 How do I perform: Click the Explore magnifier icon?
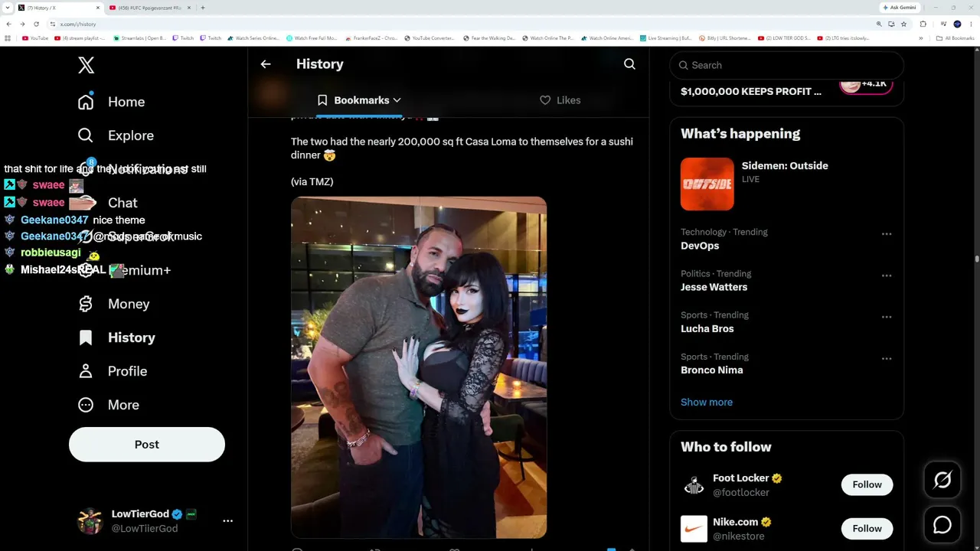click(x=86, y=135)
